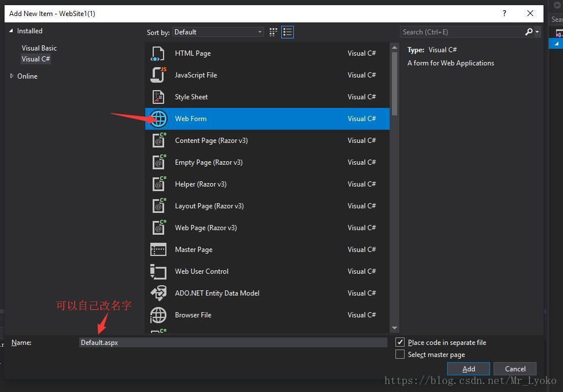Viewport: 563px width, 392px height.
Task: Click the Cancel button
Action: (515, 368)
